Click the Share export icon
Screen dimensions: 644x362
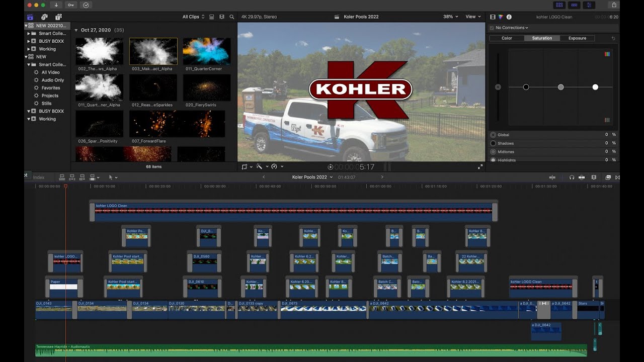coord(614,5)
